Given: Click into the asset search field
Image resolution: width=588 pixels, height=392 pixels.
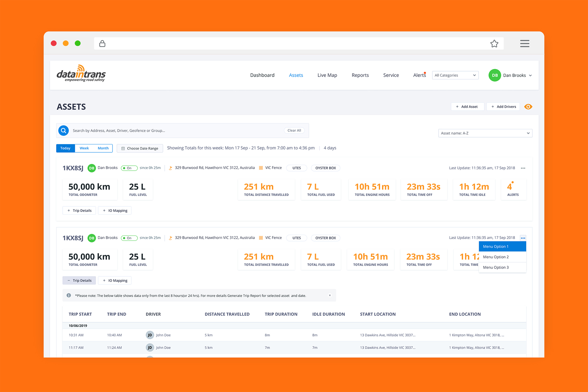Looking at the screenshot, I should click(x=175, y=131).
